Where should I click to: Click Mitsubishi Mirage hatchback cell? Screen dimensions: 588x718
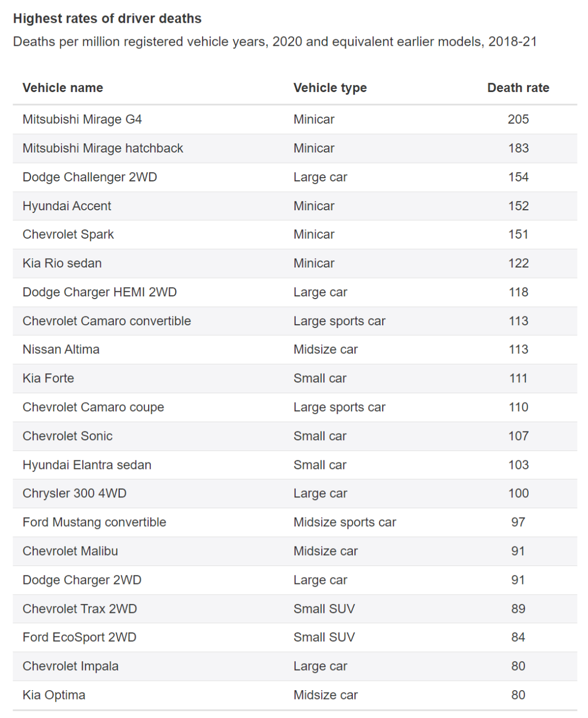(x=103, y=148)
